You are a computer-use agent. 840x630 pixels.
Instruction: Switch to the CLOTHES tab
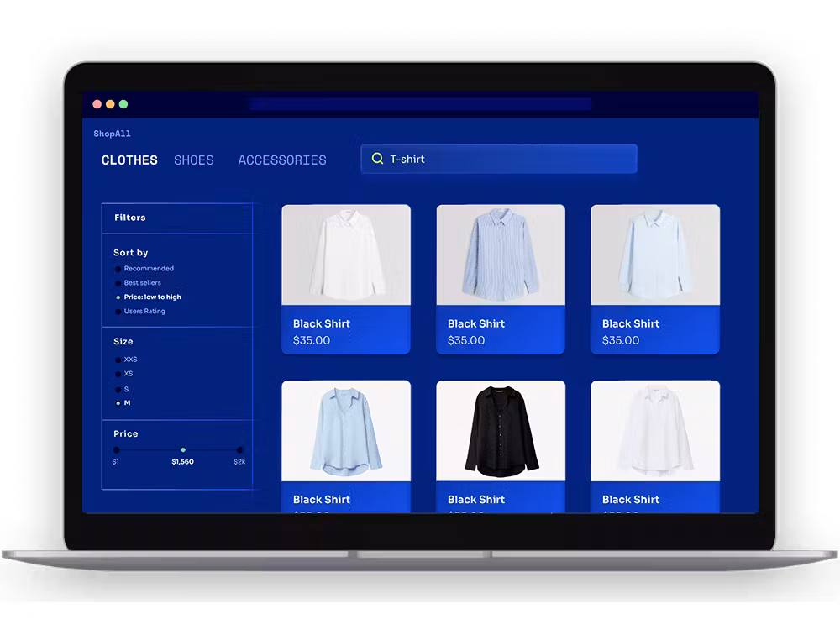(x=129, y=160)
